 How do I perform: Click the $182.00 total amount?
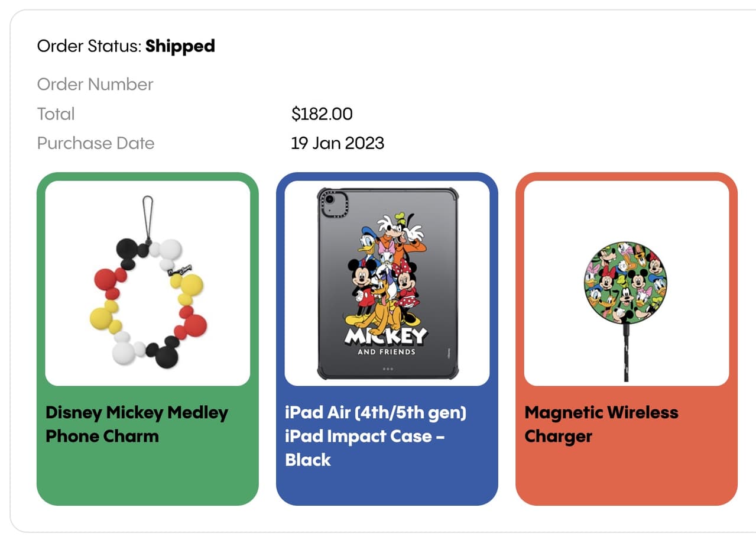click(322, 114)
